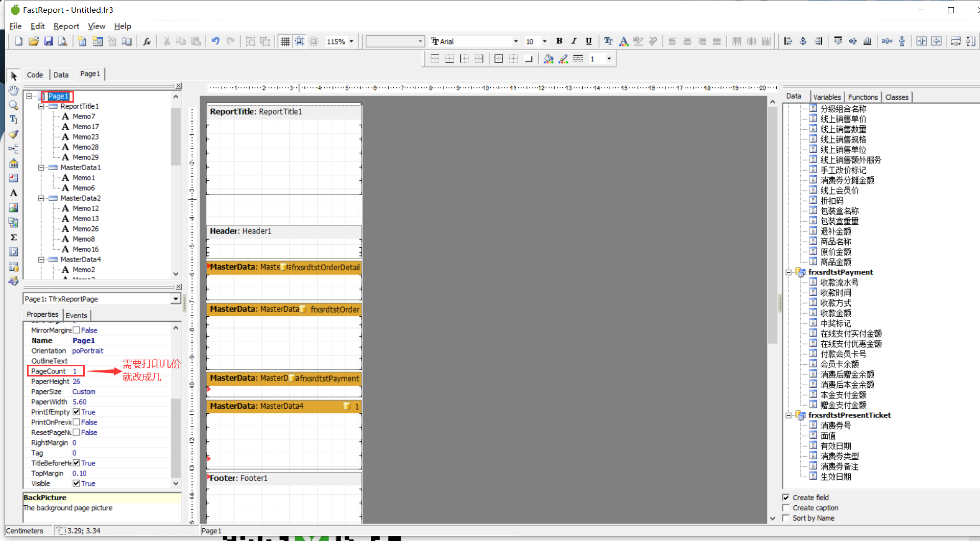
Task: Open print preview with the magnifier page icon
Action: point(63,41)
